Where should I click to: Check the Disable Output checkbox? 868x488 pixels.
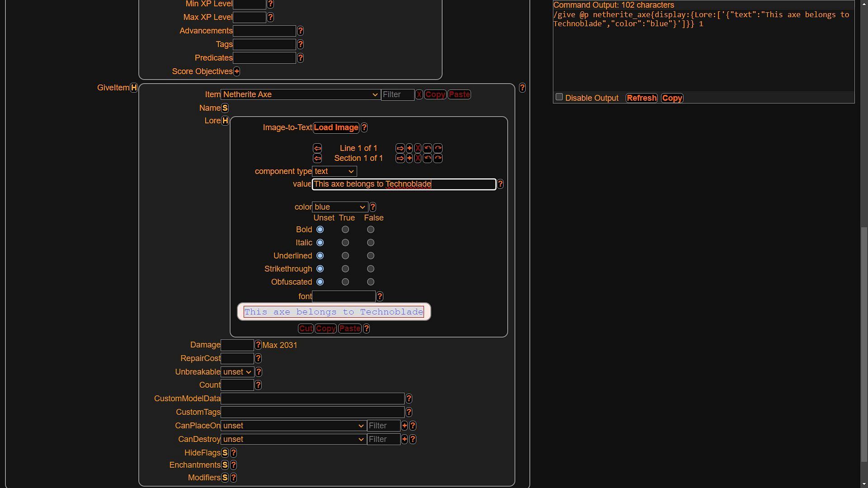click(559, 97)
